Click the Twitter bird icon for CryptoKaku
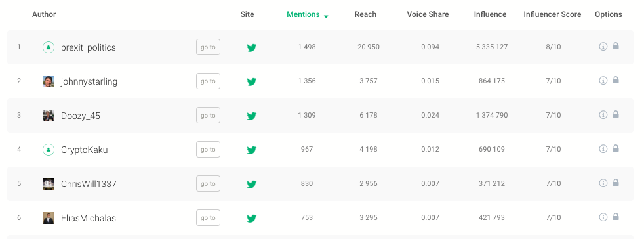644x239 pixels. (252, 150)
